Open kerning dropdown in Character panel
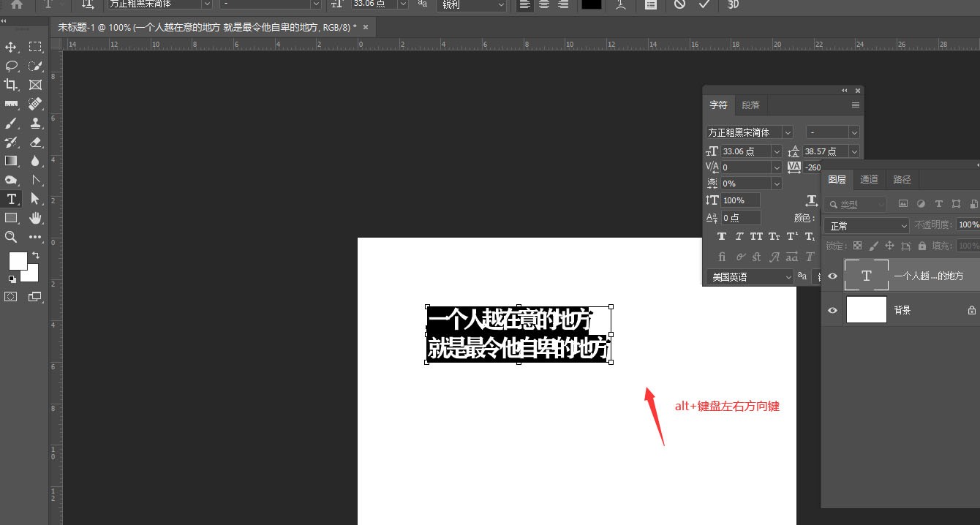The height and width of the screenshot is (525, 980). [776, 167]
